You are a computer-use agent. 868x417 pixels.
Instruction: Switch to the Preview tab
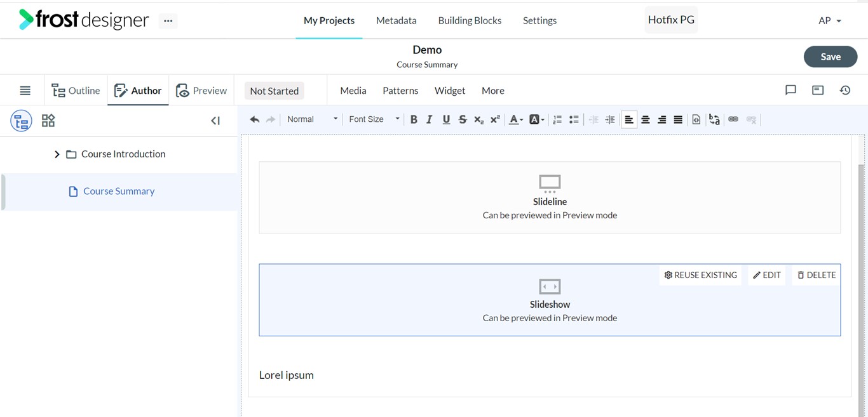[x=201, y=91]
